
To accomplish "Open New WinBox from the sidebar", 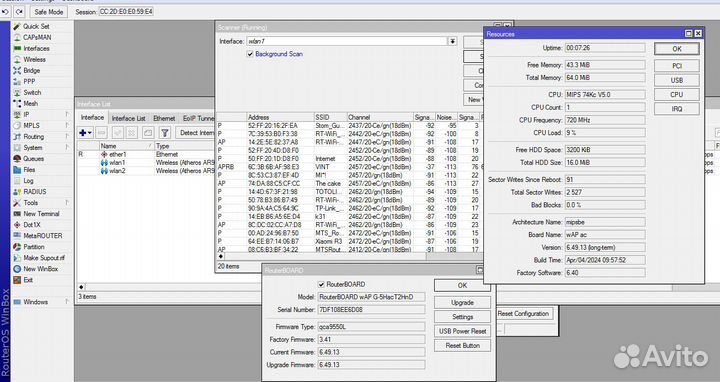I will coord(40,269).
